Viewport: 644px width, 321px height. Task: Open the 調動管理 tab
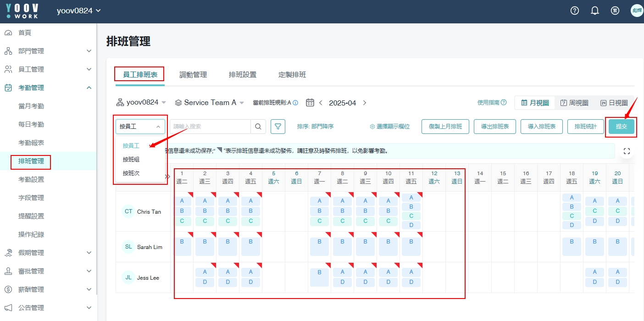point(193,75)
